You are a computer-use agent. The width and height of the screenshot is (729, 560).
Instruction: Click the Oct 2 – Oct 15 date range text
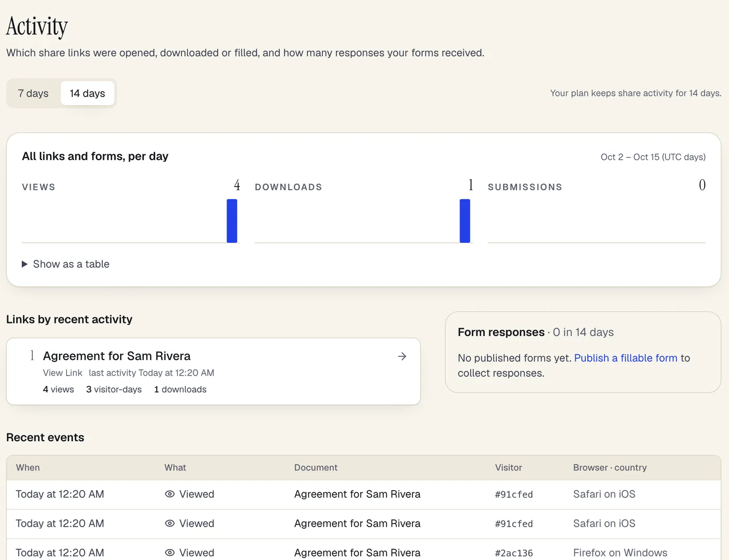click(653, 157)
